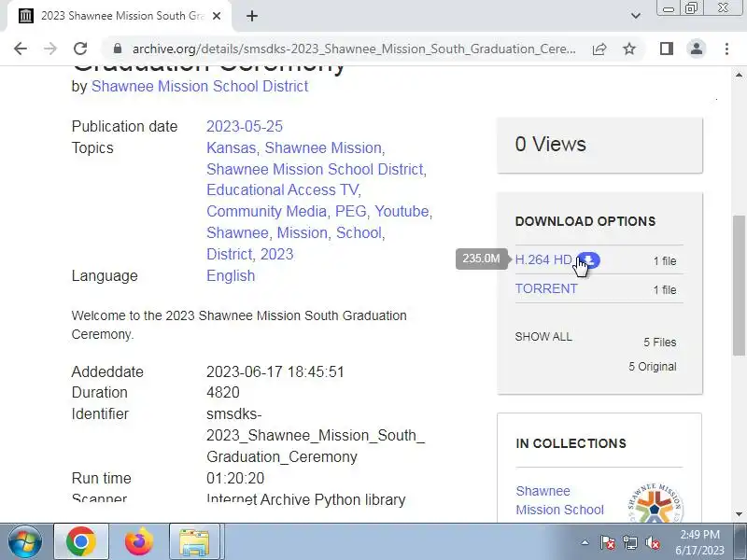The image size is (747, 560).
Task: Open the 2023 topic link
Action: pos(276,254)
